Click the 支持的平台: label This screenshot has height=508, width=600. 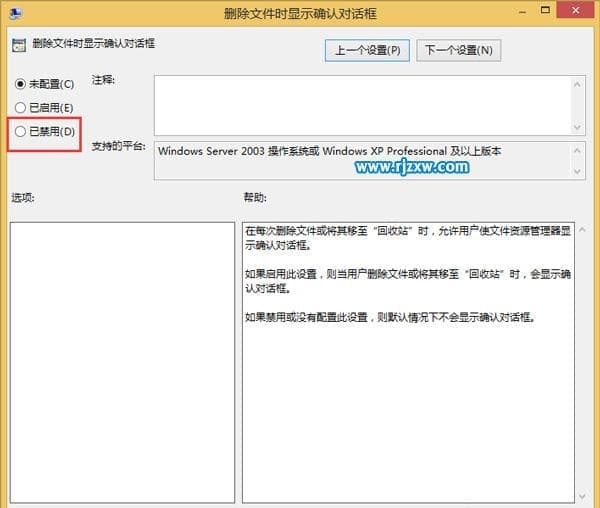(119, 146)
